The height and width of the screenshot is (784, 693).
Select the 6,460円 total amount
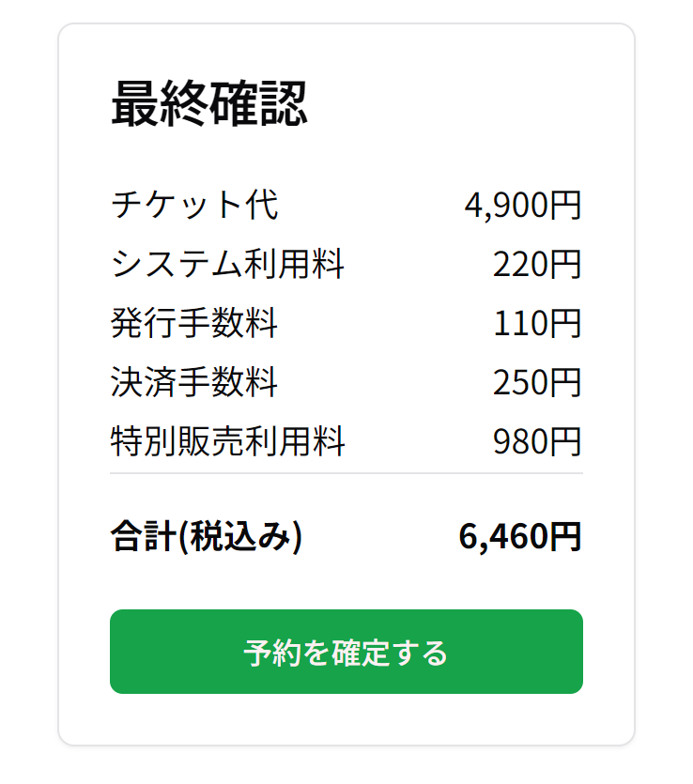519,537
